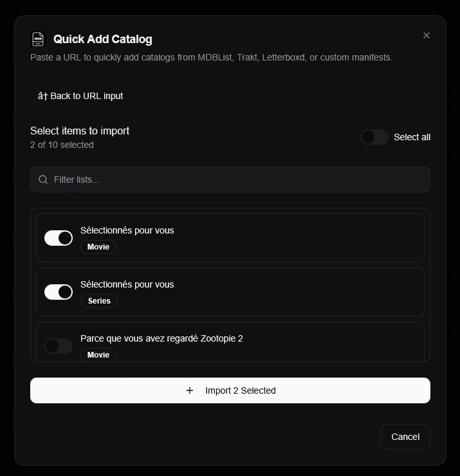Viewport: 460px width, 476px height.
Task: Disable the Sélectionnés pour vous Series toggle
Action: [x=59, y=292]
